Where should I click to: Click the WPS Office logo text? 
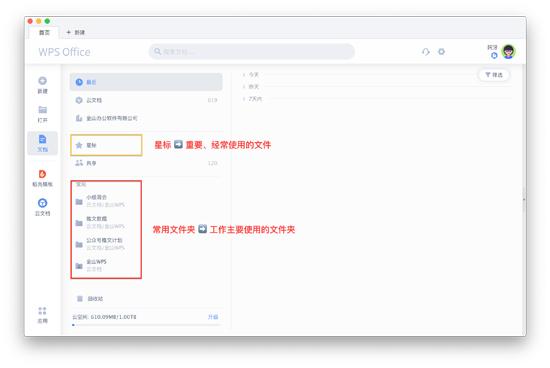coord(64,52)
